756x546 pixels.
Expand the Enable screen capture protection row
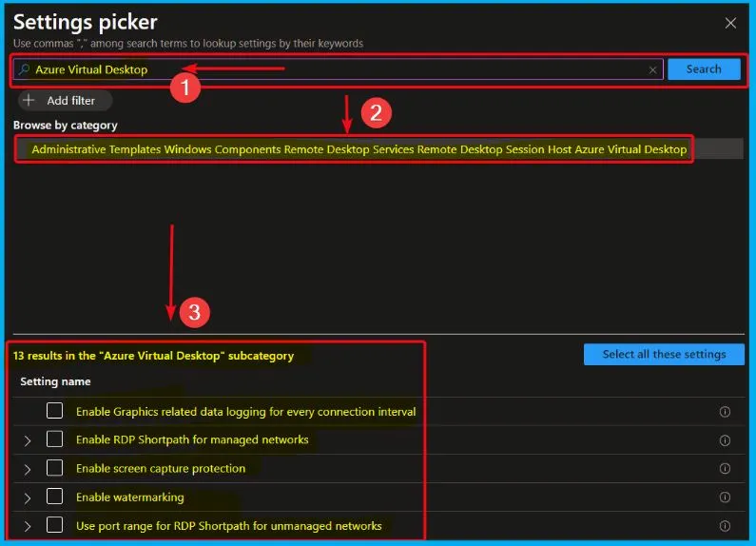(28, 469)
